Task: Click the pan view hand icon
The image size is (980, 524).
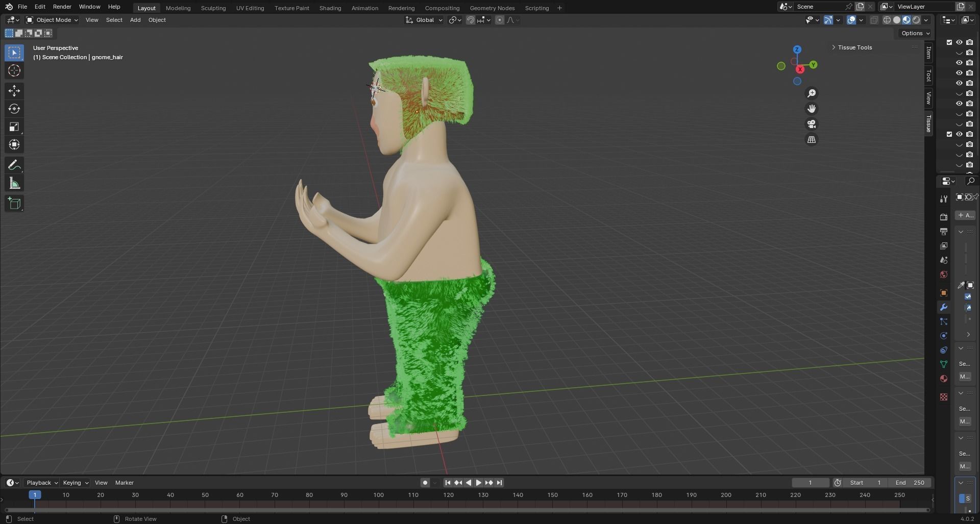Action: pos(812,109)
